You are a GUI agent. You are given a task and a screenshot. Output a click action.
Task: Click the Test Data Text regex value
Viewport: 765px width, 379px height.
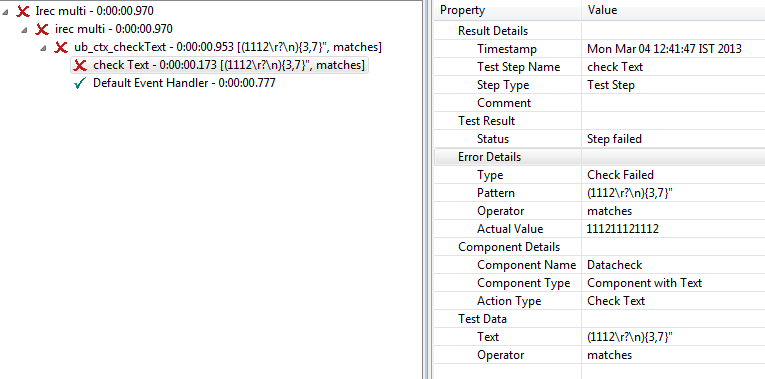tap(630, 337)
